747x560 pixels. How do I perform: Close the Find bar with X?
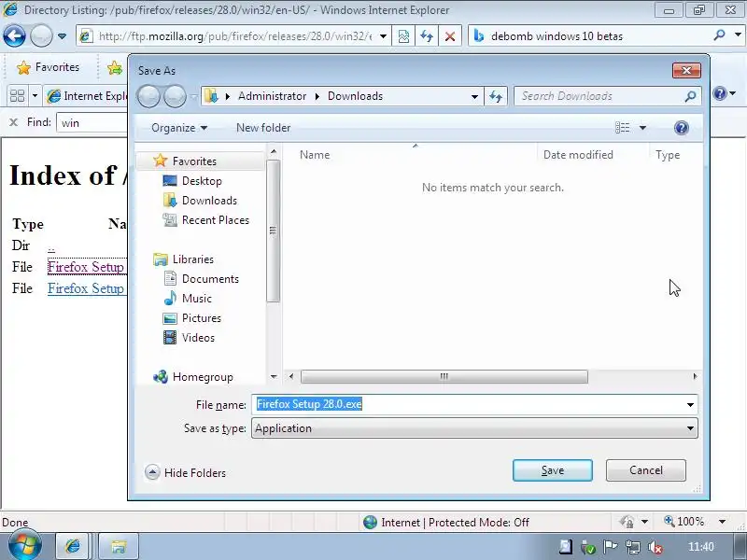tap(13, 122)
